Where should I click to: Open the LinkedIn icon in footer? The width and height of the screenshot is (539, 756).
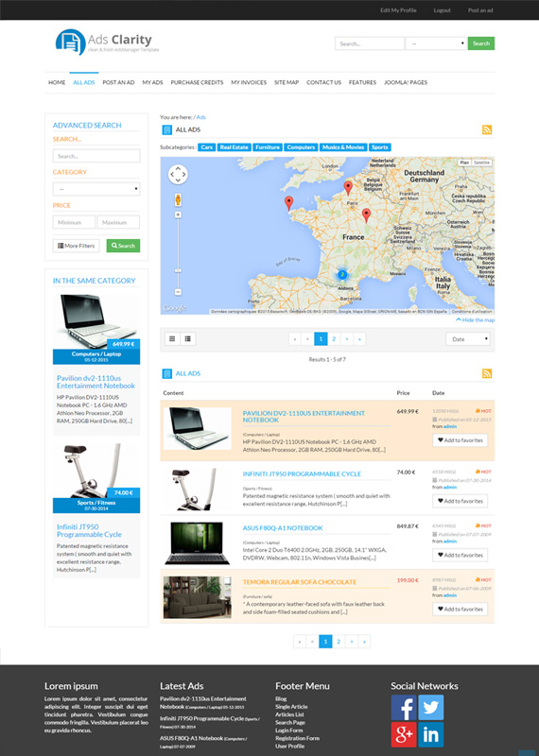[x=430, y=734]
